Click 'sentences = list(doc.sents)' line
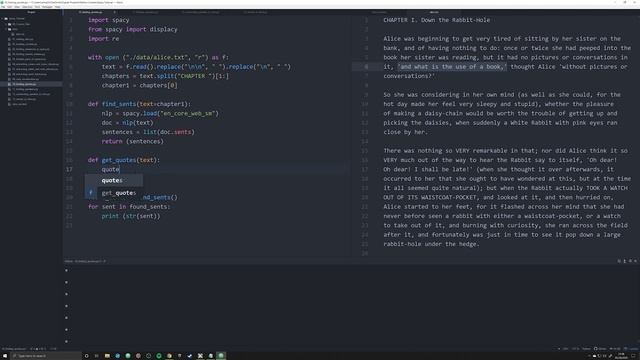This screenshot has height=360, width=640. pyautogui.click(x=148, y=132)
